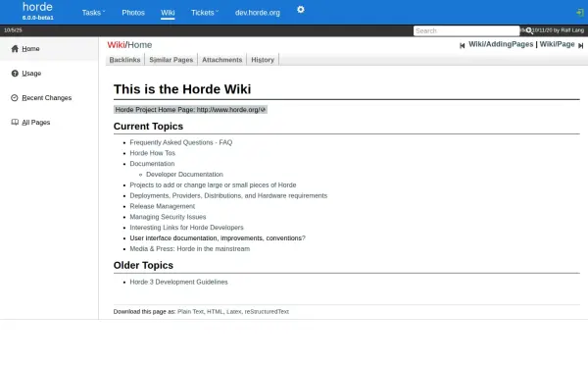Open the Wiki/Page link
The image size is (588, 368).
557,44
